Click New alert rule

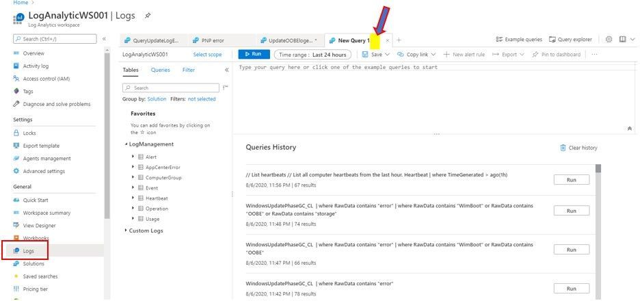click(x=464, y=54)
